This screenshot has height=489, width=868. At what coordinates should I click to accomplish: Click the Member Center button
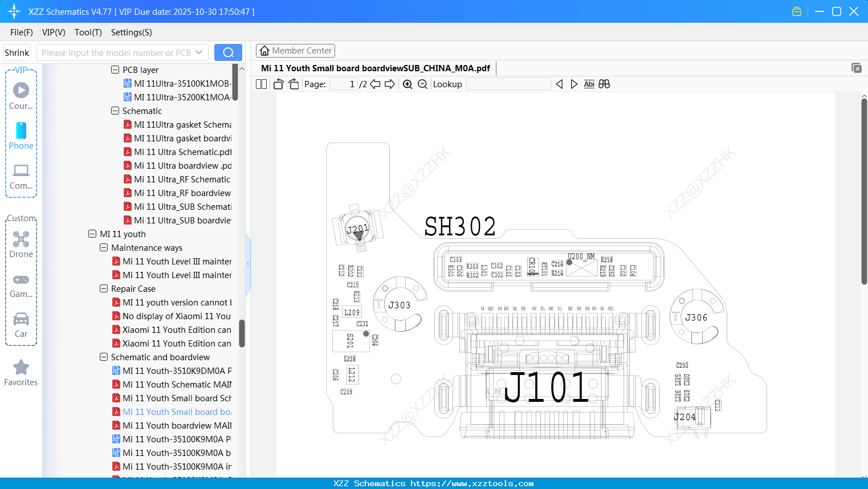click(x=295, y=50)
